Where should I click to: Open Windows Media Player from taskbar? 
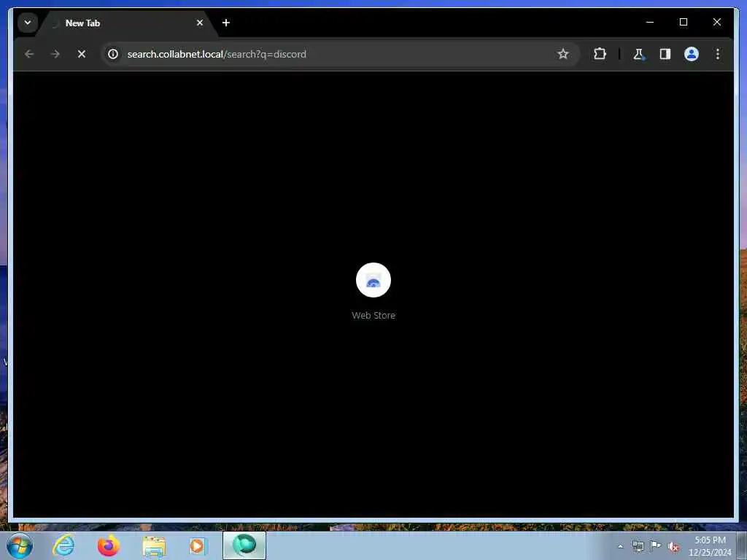click(198, 545)
